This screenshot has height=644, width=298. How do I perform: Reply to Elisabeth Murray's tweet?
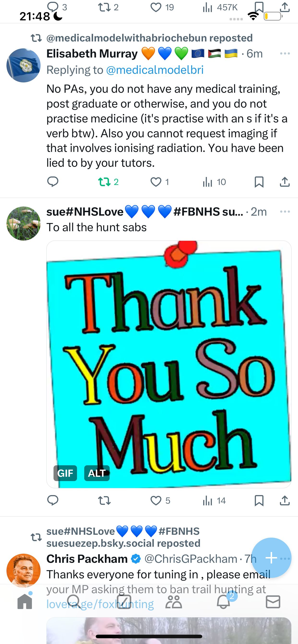coord(53,182)
